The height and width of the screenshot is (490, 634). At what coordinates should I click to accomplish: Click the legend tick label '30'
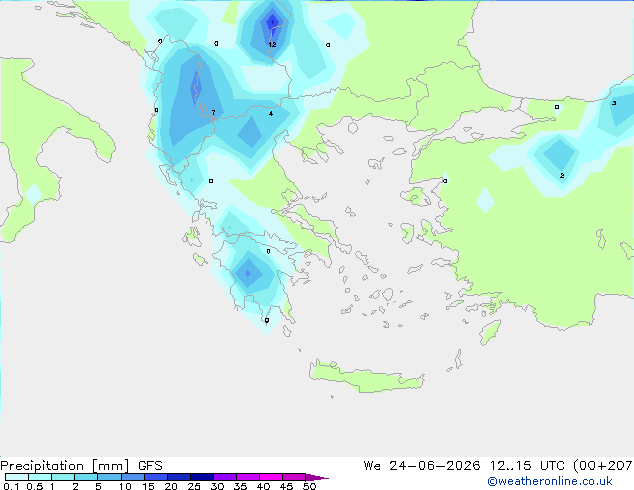217,486
